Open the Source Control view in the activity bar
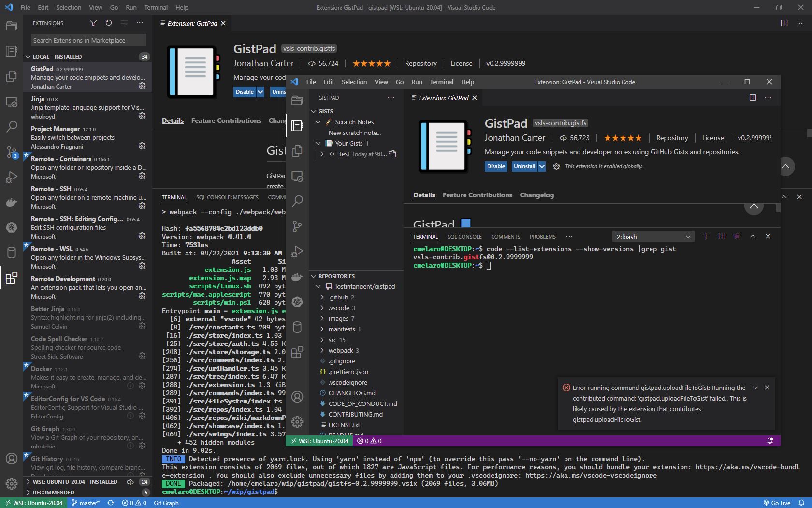Viewport: 812px width, 508px height. (12, 152)
